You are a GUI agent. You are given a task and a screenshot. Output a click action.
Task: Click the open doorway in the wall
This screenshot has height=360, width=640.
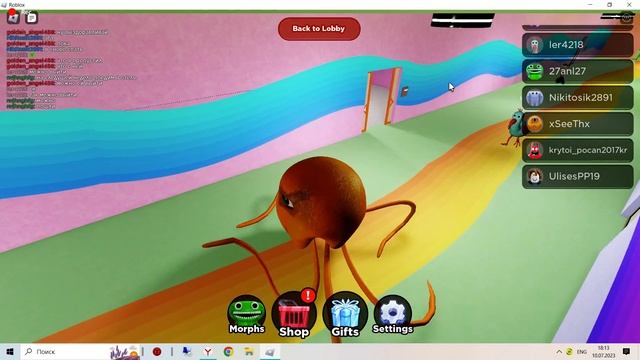(380, 100)
